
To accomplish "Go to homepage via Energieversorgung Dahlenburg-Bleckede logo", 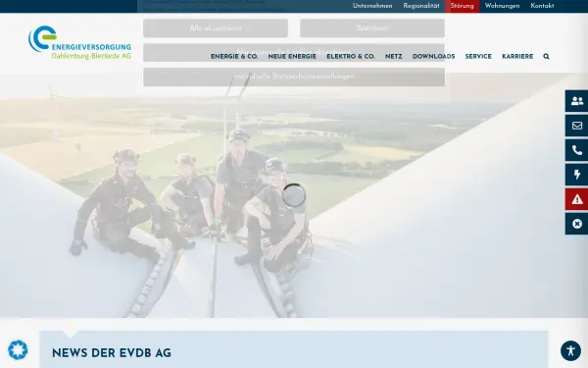I will coord(80,43).
